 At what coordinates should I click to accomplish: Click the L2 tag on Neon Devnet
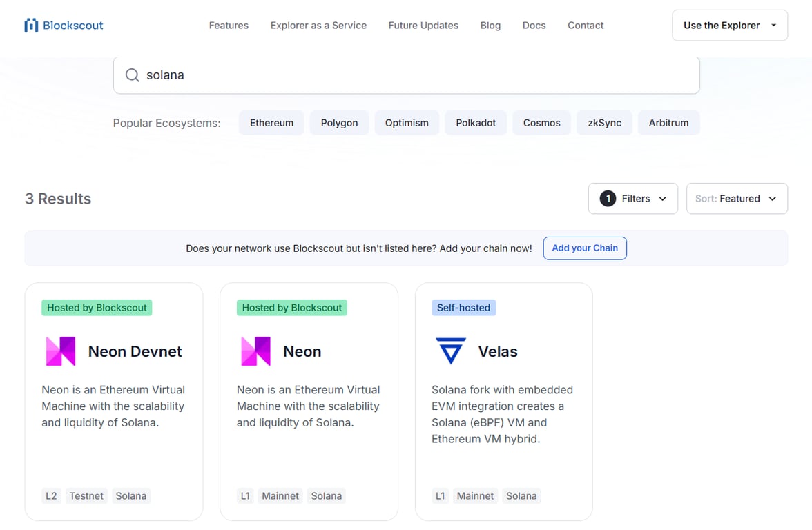click(51, 495)
